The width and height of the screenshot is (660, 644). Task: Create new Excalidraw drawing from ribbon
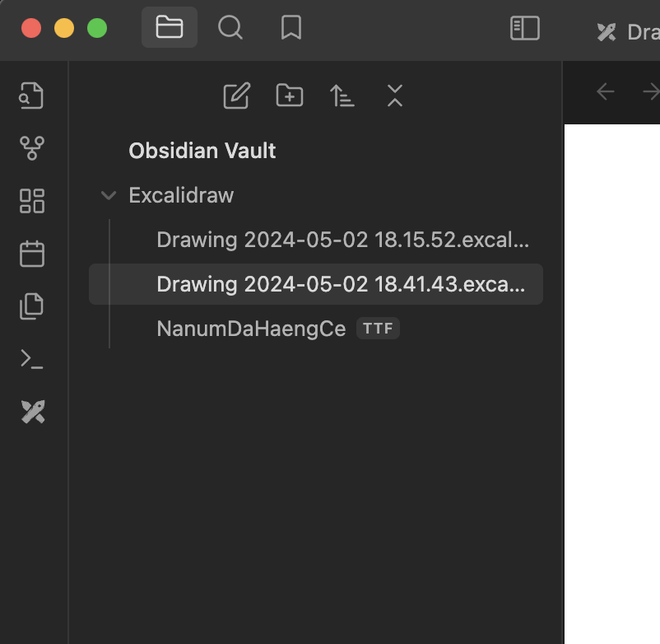(33, 412)
